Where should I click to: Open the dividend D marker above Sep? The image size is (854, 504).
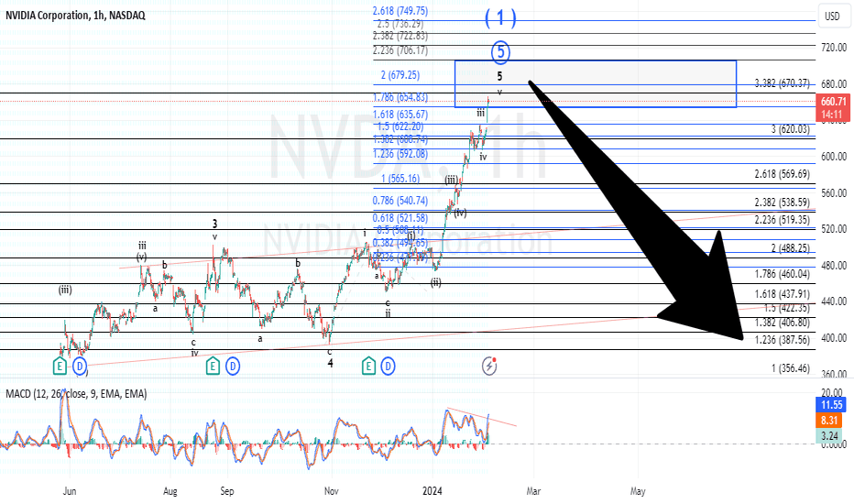tap(233, 367)
